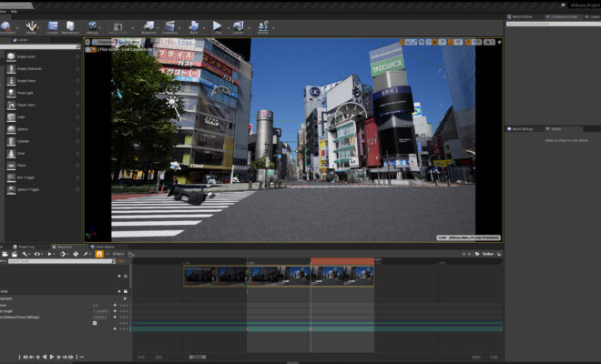601x364 pixels.
Task: Click the Launch toolbar button
Action: point(239,27)
